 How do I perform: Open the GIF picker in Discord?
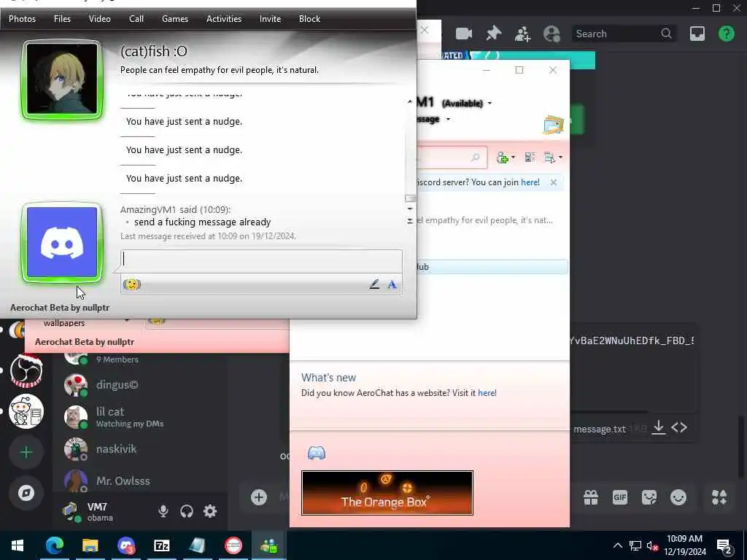[x=620, y=497]
